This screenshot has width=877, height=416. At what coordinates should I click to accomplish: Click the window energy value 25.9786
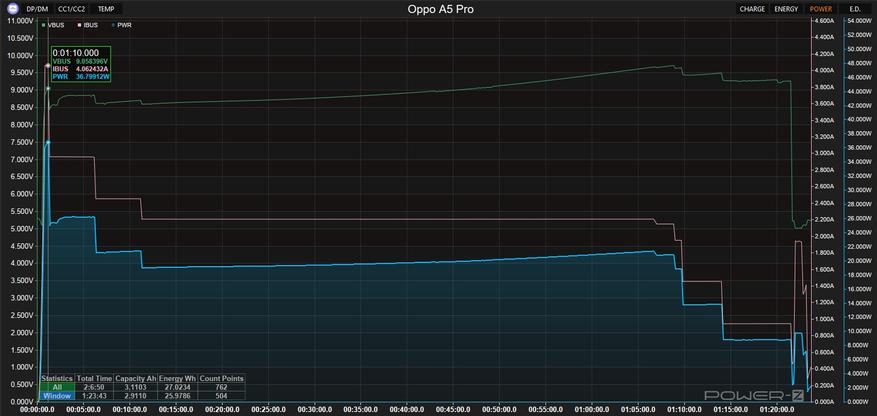click(x=178, y=396)
